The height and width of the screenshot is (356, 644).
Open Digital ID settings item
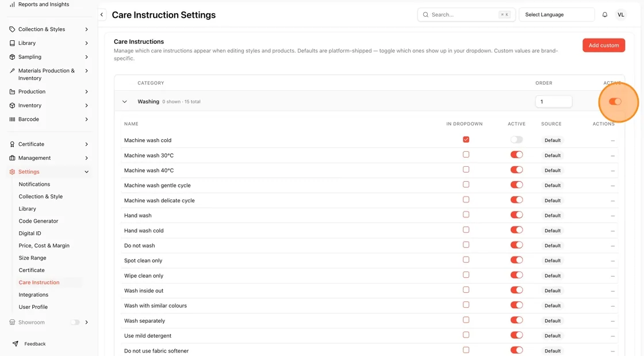30,233
